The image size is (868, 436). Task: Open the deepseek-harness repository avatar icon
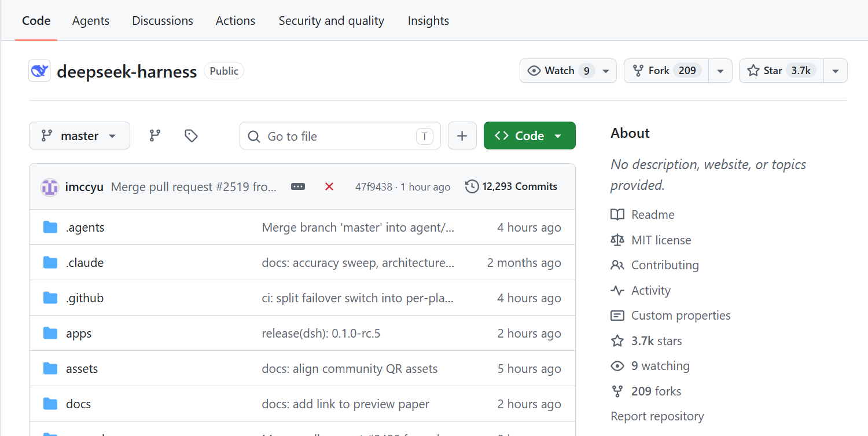[39, 71]
